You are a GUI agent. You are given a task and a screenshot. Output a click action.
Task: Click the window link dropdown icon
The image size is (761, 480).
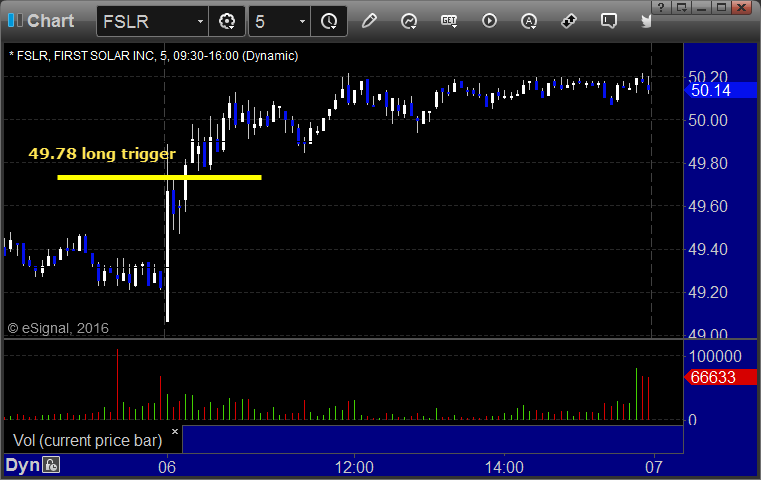point(681,7)
